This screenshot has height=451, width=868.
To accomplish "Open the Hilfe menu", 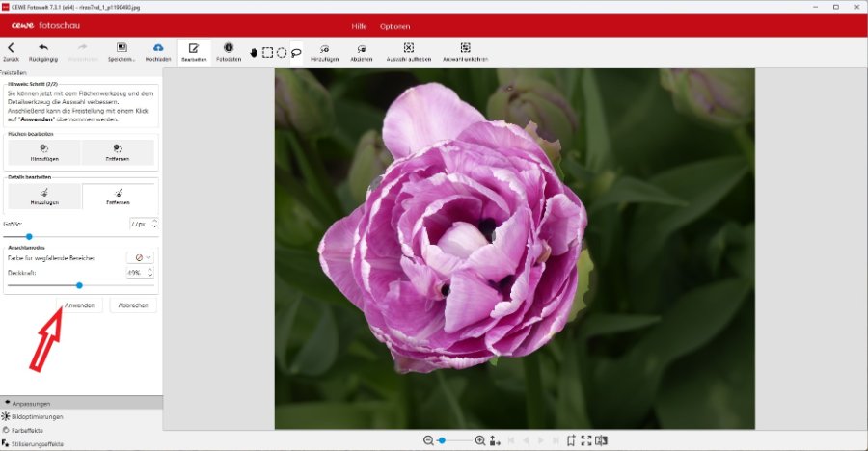I will coord(359,25).
